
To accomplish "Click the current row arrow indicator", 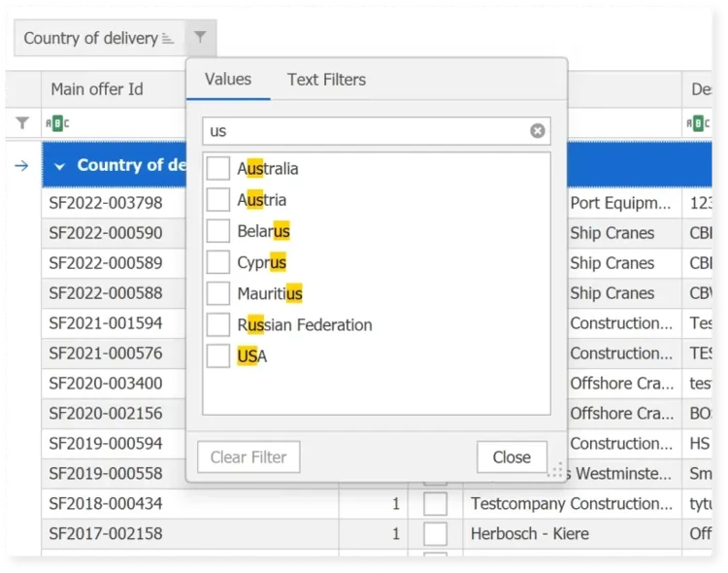I will [22, 166].
